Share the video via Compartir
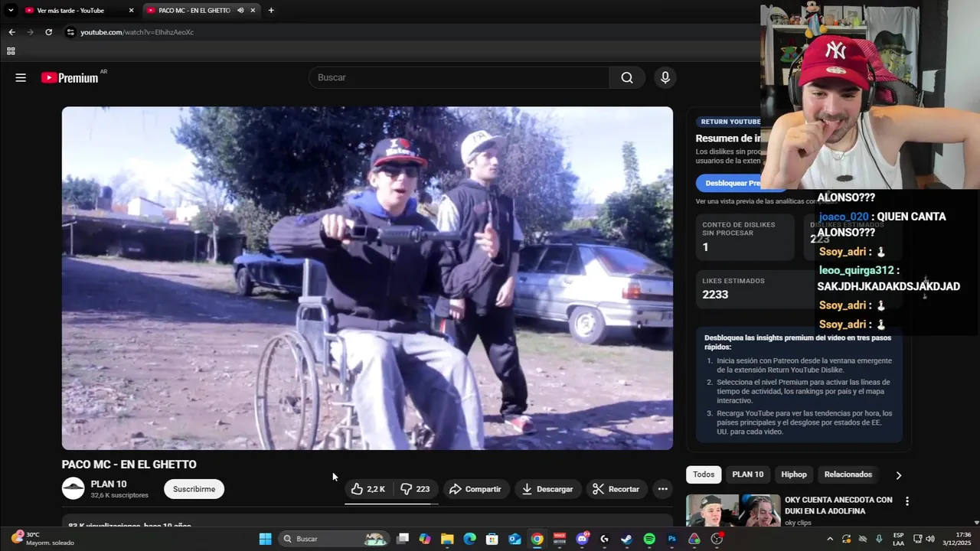Viewport: 980px width, 551px height. point(475,489)
